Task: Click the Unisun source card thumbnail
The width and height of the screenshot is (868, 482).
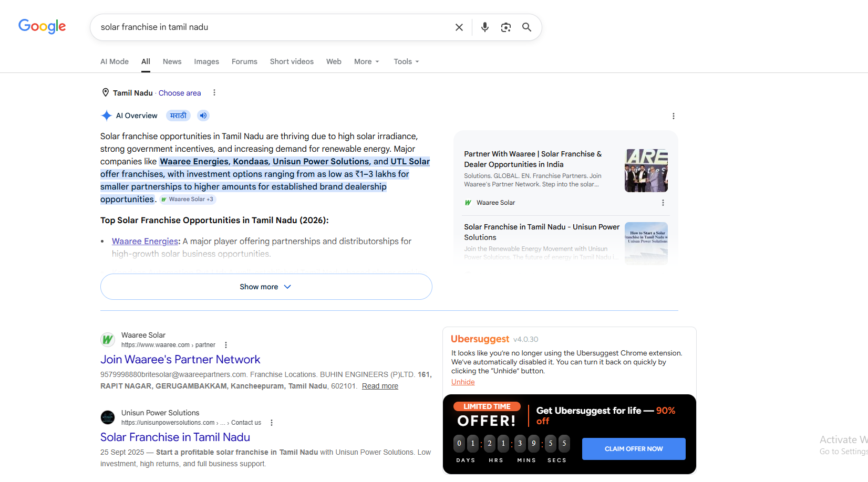Action: (646, 243)
